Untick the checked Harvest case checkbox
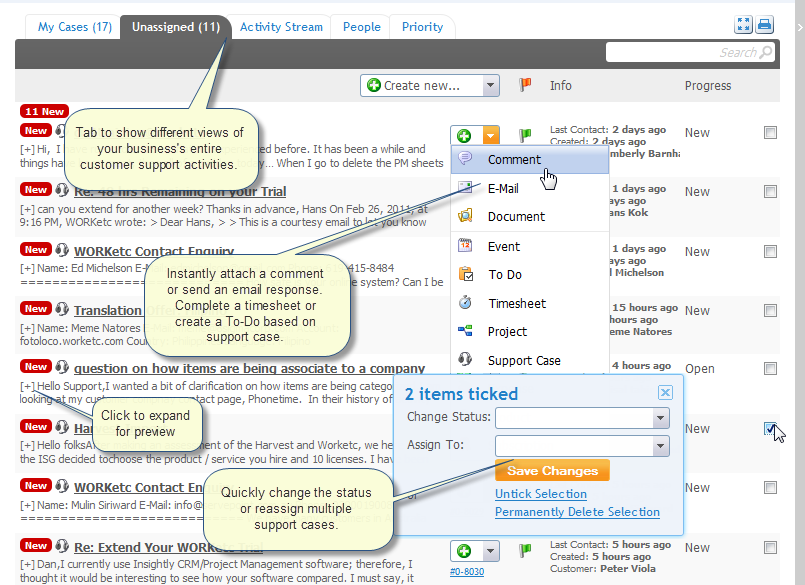Image resolution: width=805 pixels, height=585 pixels. (770, 429)
